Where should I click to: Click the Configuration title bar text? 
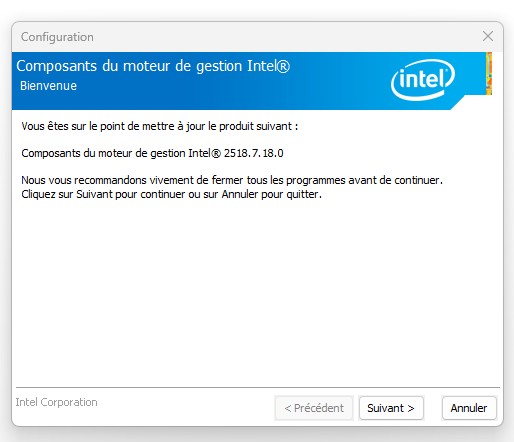[57, 37]
